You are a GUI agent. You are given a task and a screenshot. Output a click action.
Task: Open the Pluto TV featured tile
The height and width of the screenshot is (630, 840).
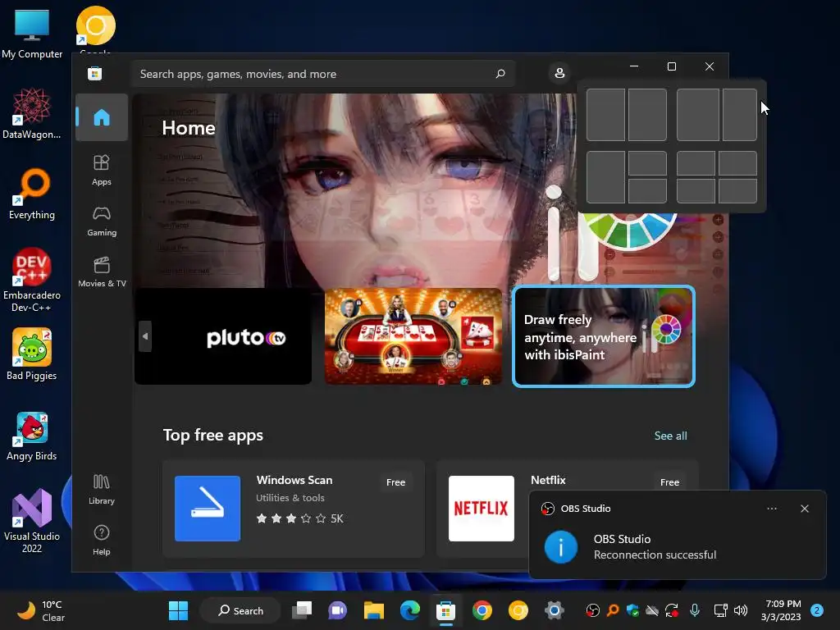(x=223, y=336)
